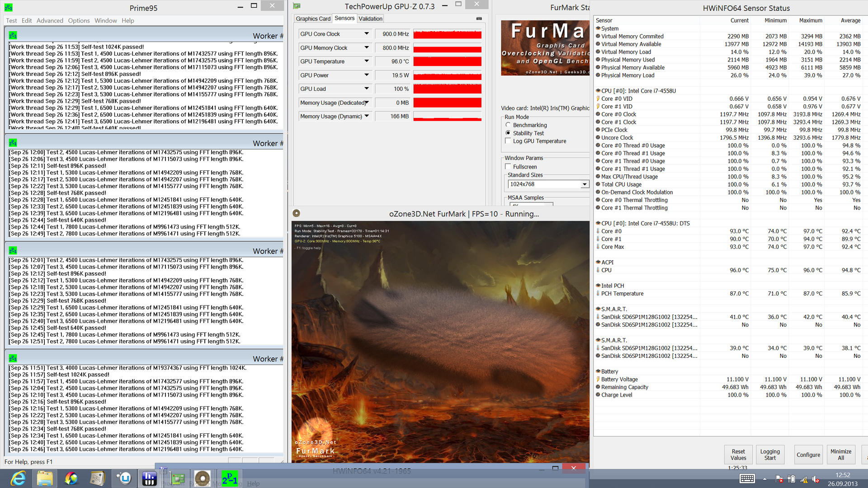The height and width of the screenshot is (488, 868).
Task: Click the Battery Voltage sensor icon
Action: click(598, 379)
